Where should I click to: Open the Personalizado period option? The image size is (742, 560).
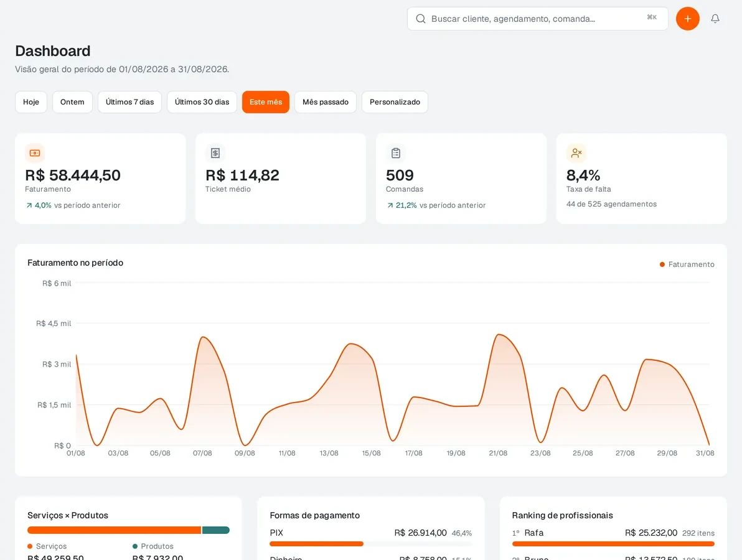(x=395, y=102)
